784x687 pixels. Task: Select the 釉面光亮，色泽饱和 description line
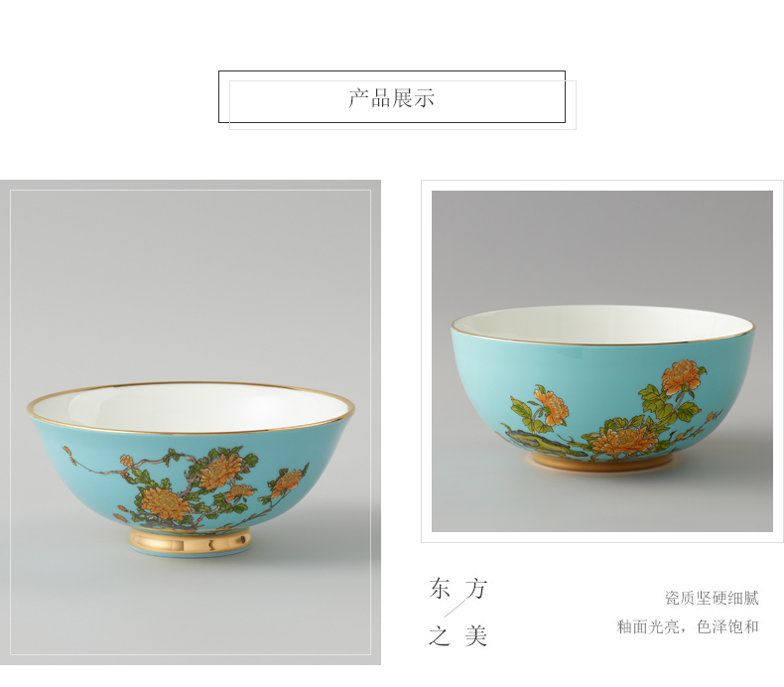(688, 626)
